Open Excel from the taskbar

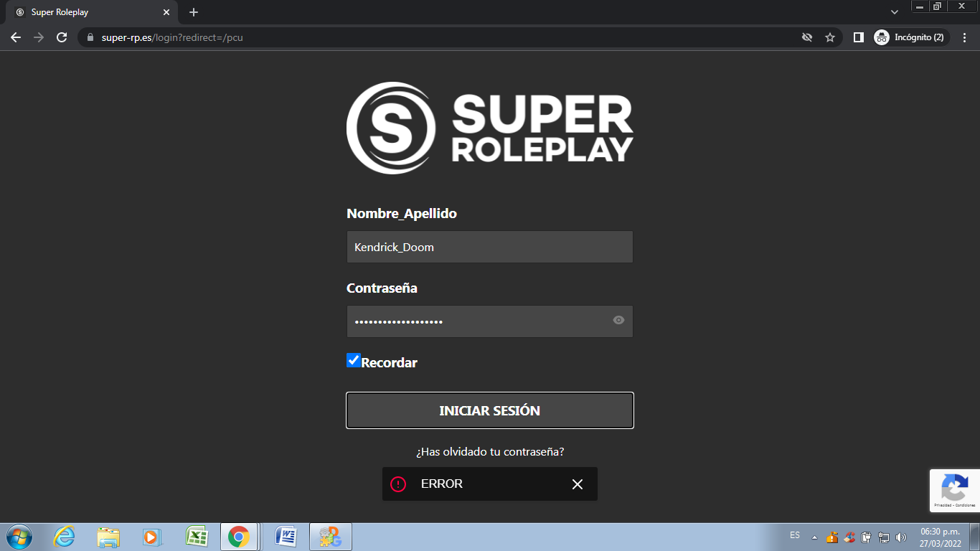[196, 537]
